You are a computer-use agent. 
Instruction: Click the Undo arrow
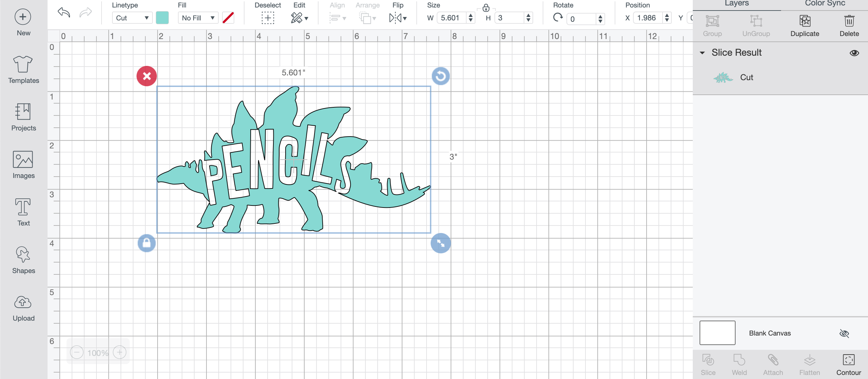coord(64,13)
